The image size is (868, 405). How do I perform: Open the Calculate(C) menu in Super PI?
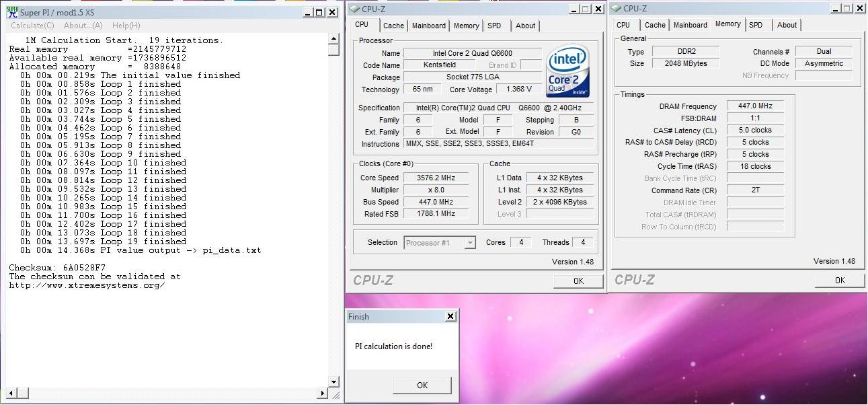click(x=32, y=26)
